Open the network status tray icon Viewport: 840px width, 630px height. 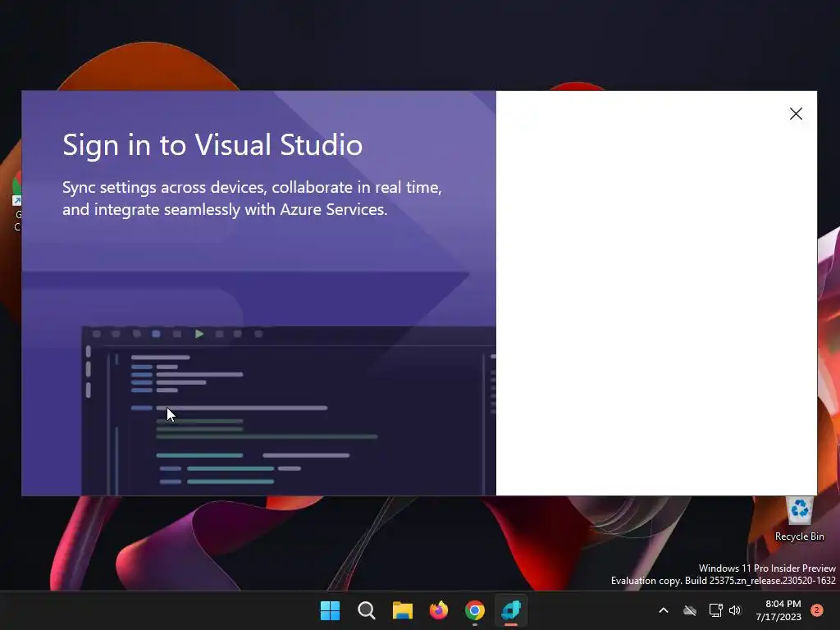(715, 610)
